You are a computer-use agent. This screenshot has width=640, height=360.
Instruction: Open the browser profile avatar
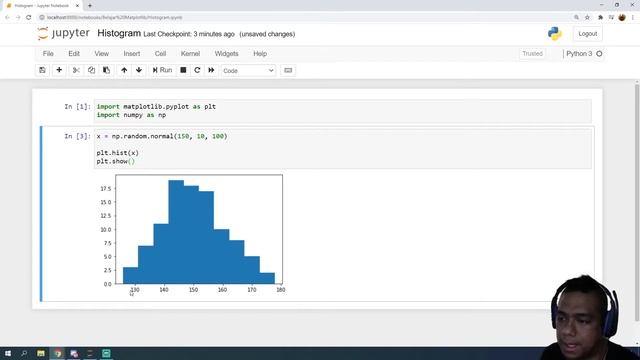[x=622, y=18]
